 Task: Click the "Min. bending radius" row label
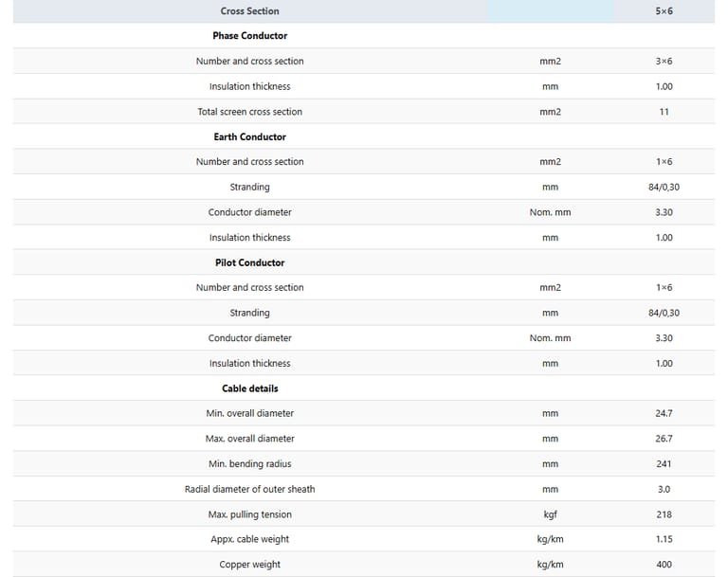coord(249,464)
